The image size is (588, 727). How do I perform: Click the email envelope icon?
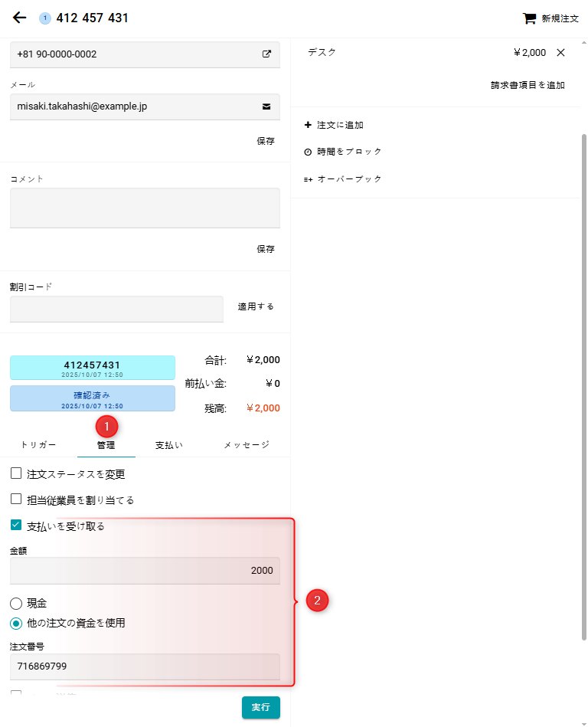(266, 106)
